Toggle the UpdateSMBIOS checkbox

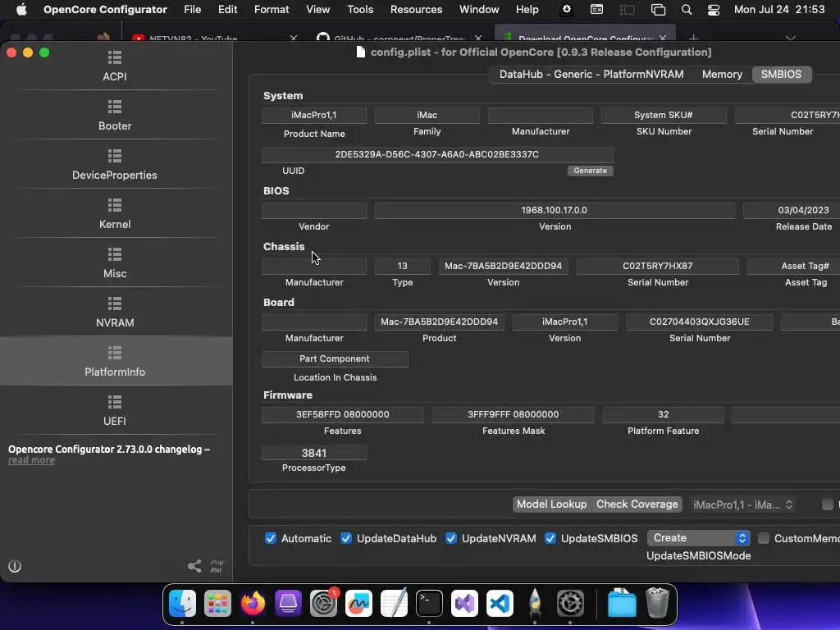click(550, 538)
